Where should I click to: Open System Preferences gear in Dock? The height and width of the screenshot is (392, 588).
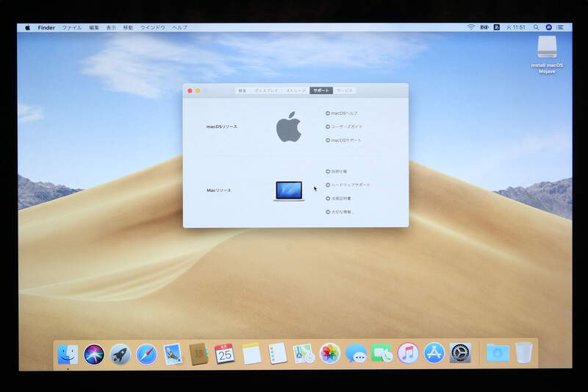point(460,353)
